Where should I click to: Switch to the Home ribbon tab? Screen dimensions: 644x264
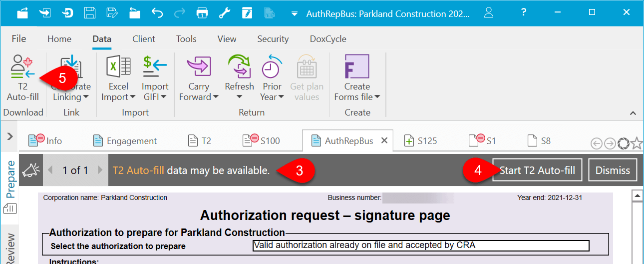(59, 39)
